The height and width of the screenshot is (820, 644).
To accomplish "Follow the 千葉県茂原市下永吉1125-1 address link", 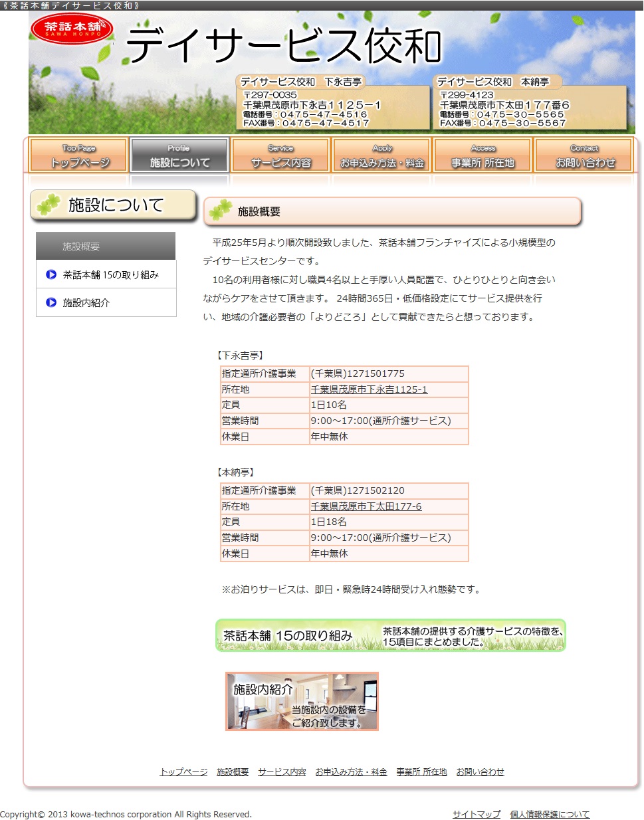I will pyautogui.click(x=369, y=389).
